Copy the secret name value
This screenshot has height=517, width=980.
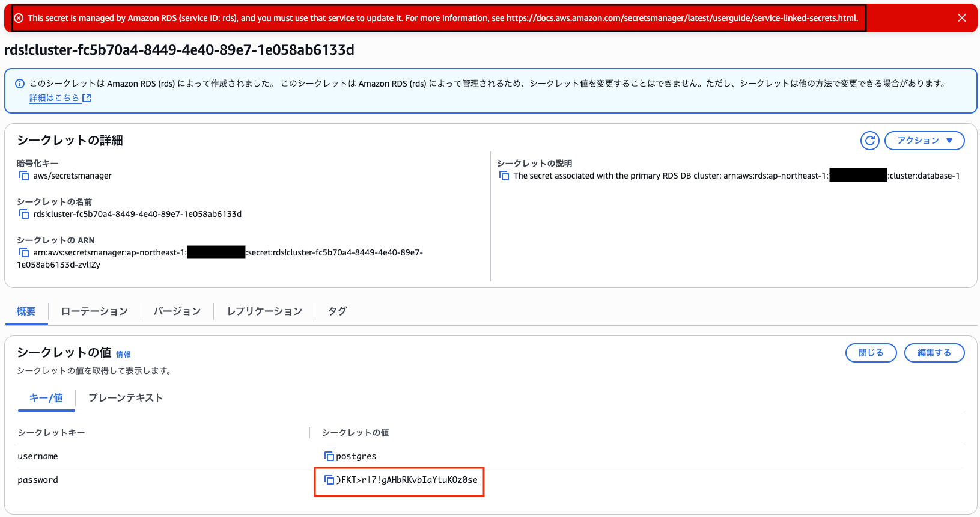[24, 214]
